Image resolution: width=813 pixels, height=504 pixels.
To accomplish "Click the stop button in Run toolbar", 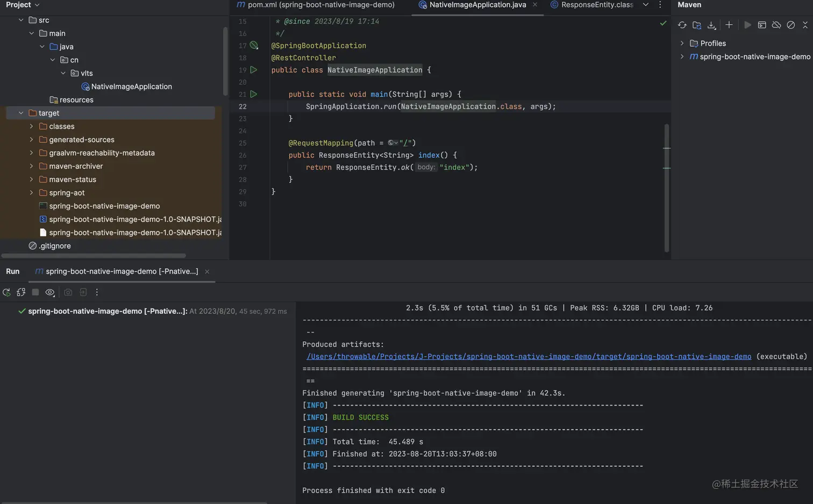I will (35, 292).
